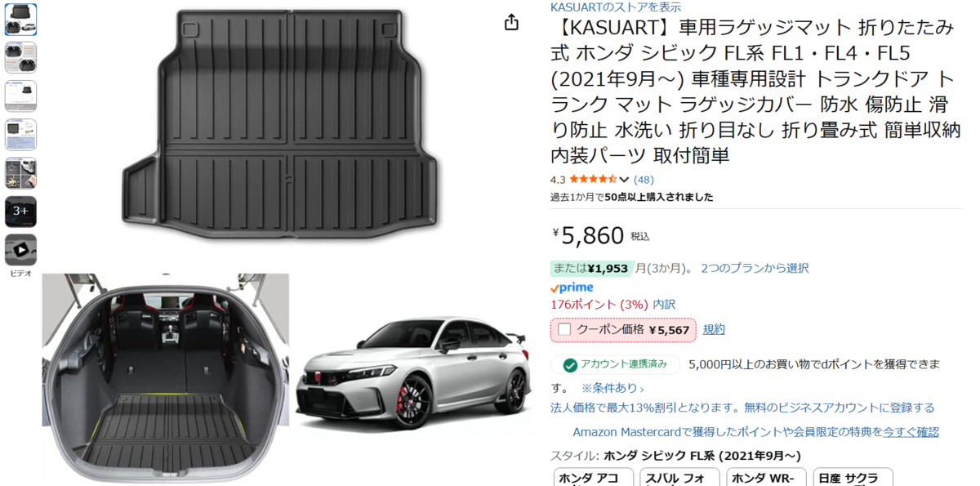Expand the rating breakdown chevron
This screenshot has height=486, width=980.
tap(625, 180)
